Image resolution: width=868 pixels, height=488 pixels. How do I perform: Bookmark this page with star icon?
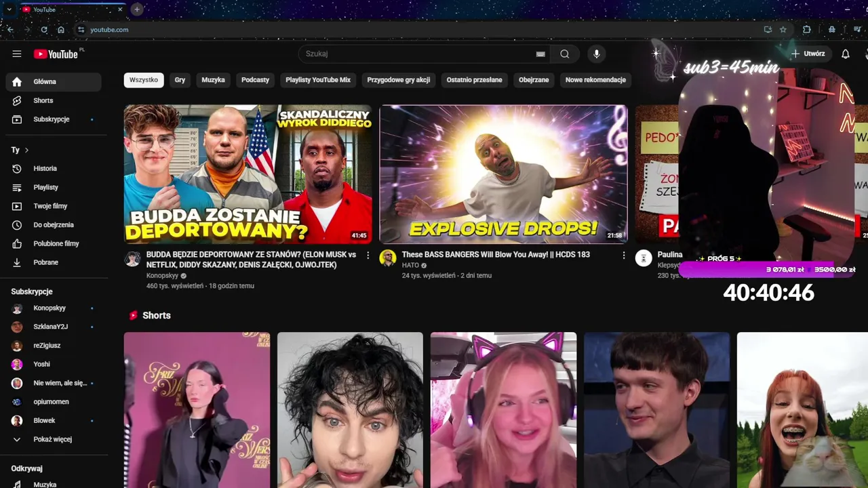pyautogui.click(x=783, y=30)
